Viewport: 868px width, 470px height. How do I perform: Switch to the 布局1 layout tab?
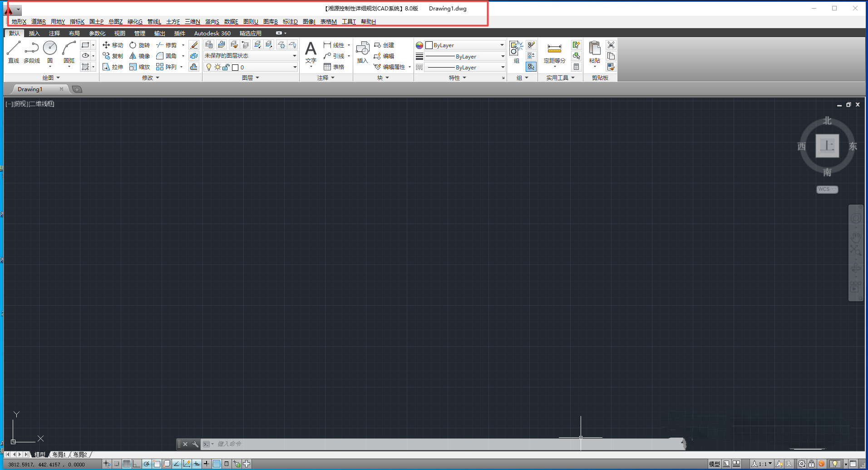point(59,454)
